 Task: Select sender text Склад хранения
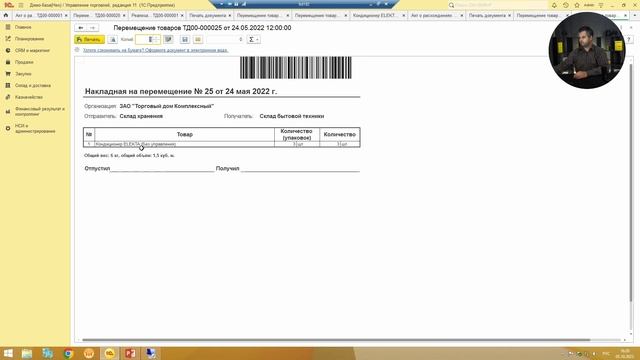tap(141, 116)
